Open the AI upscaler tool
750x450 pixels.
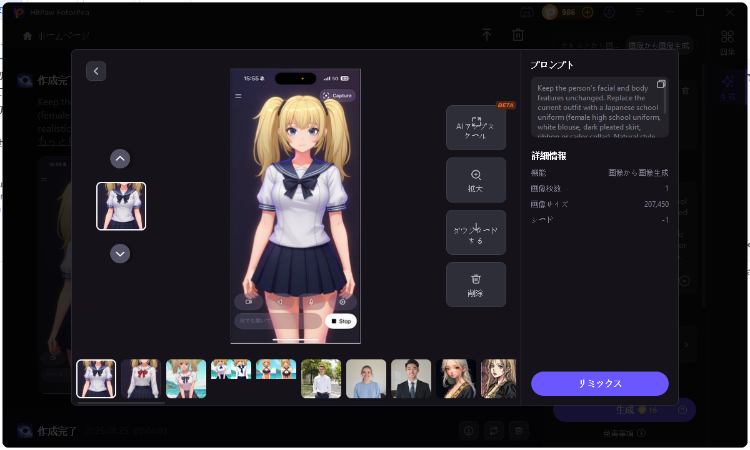coord(476,127)
